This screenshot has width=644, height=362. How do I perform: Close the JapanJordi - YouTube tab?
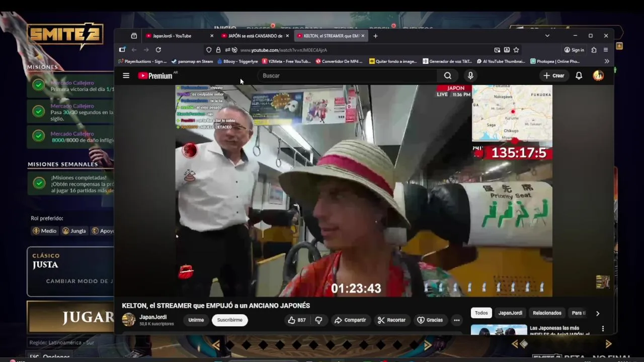(x=211, y=36)
